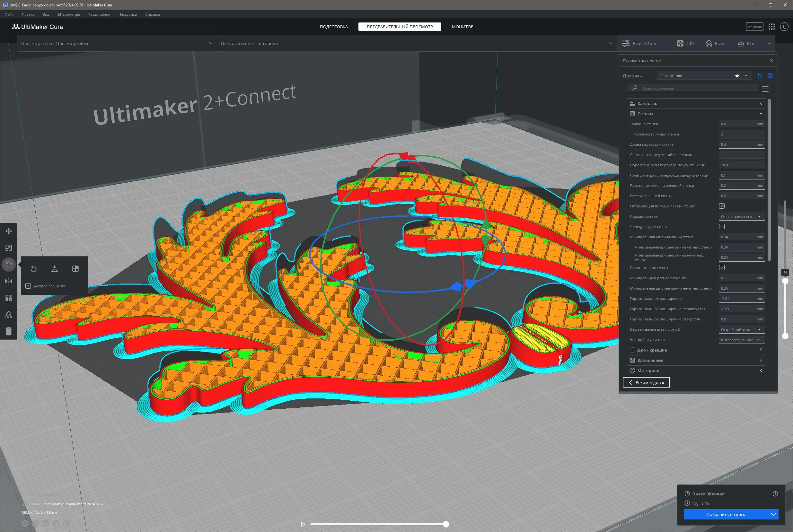The image size is (793, 532).
Task: Select the Scale tool in left toolbar
Action: (9, 248)
